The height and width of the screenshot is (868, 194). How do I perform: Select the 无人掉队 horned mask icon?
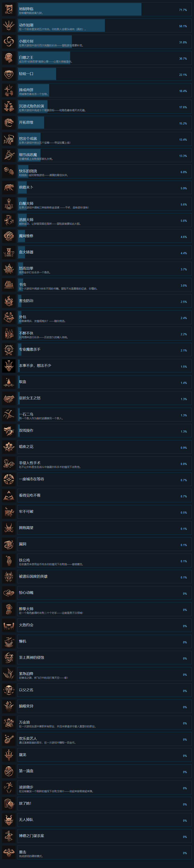click(x=9, y=820)
